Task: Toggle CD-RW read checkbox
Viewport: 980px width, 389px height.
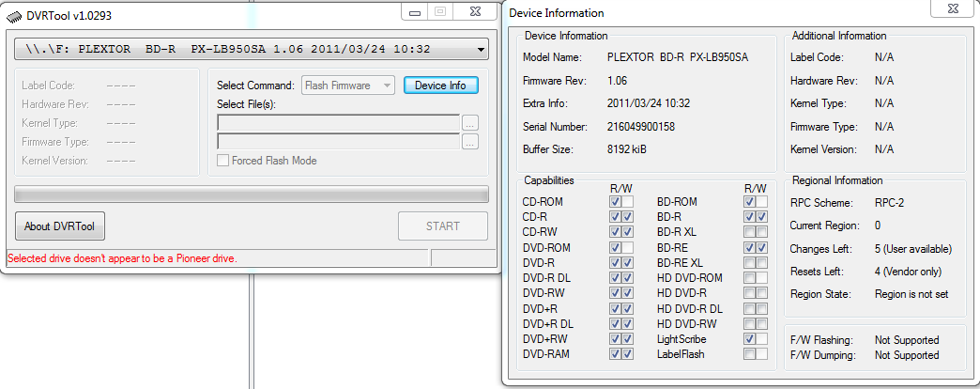Action: tap(615, 232)
